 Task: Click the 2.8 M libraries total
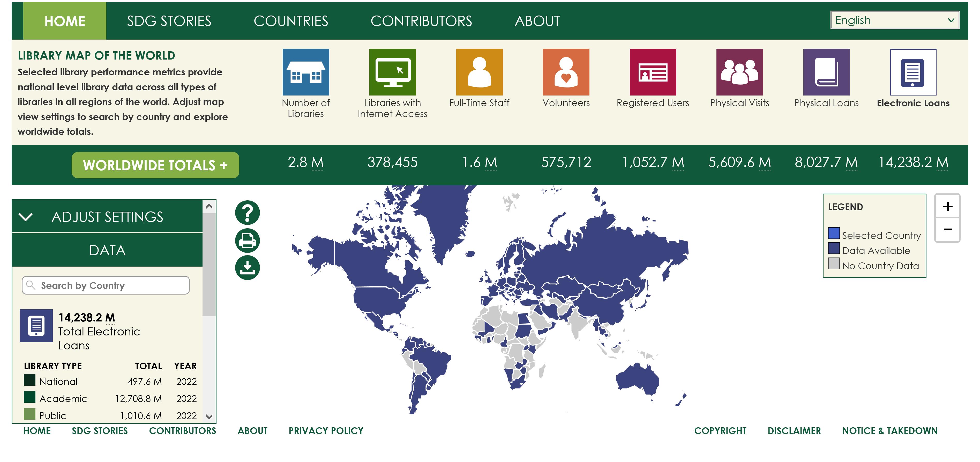tap(305, 163)
